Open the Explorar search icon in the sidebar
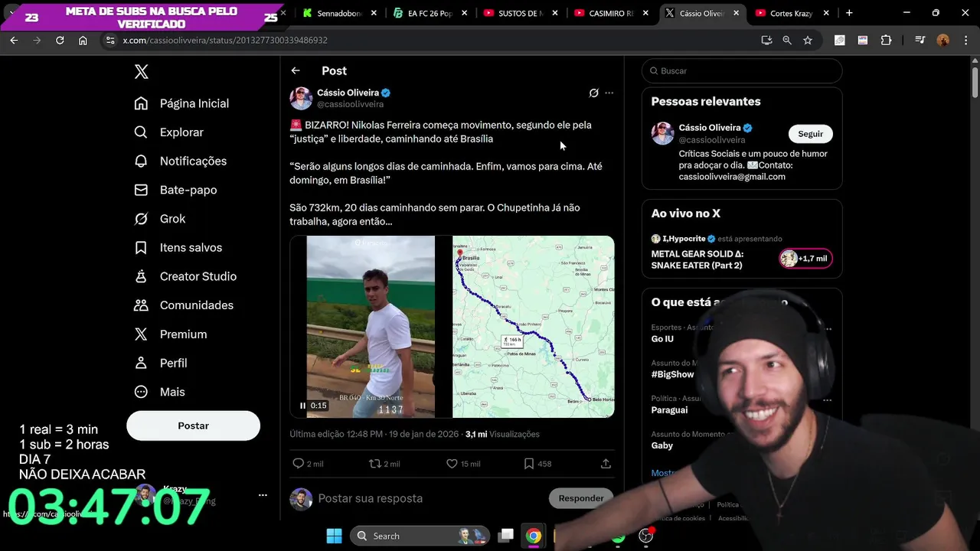This screenshot has width=980, height=551. (141, 132)
